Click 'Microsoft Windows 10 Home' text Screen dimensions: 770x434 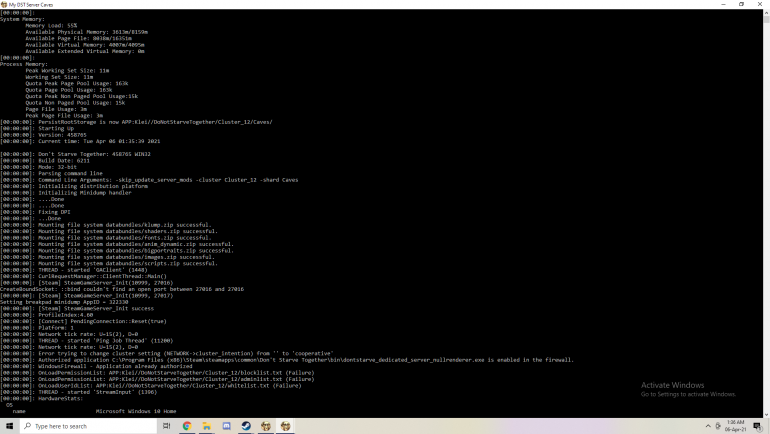[x=136, y=411]
